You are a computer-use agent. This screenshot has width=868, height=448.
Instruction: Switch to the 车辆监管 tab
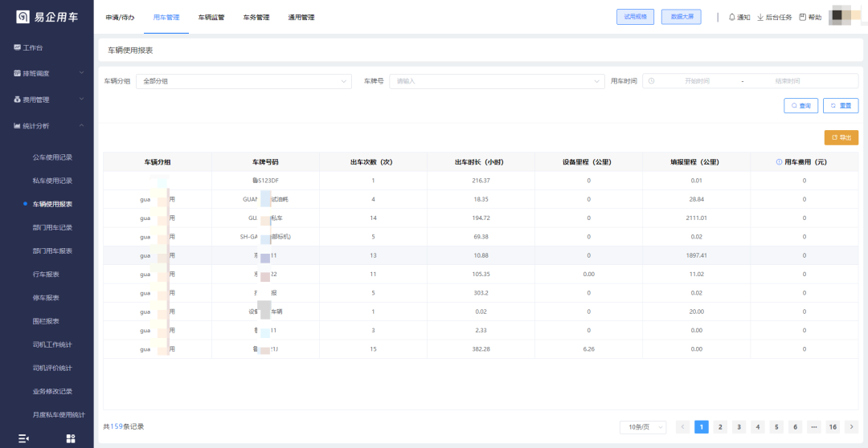pyautogui.click(x=211, y=17)
